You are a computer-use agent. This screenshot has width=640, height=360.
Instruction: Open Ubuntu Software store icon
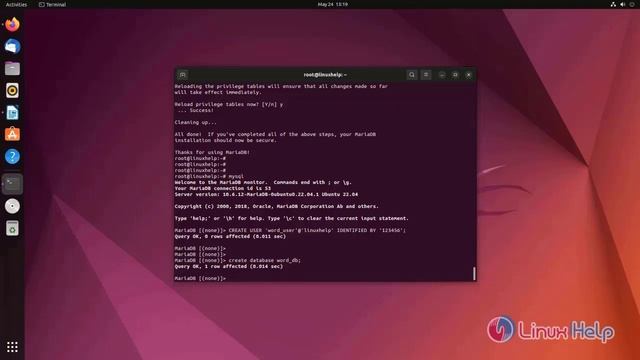click(12, 134)
